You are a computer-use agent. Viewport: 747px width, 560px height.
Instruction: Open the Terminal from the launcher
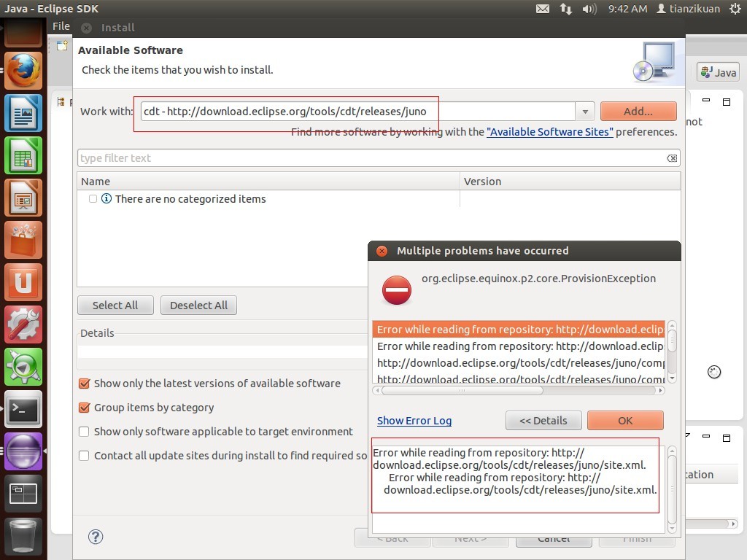pos(23,410)
